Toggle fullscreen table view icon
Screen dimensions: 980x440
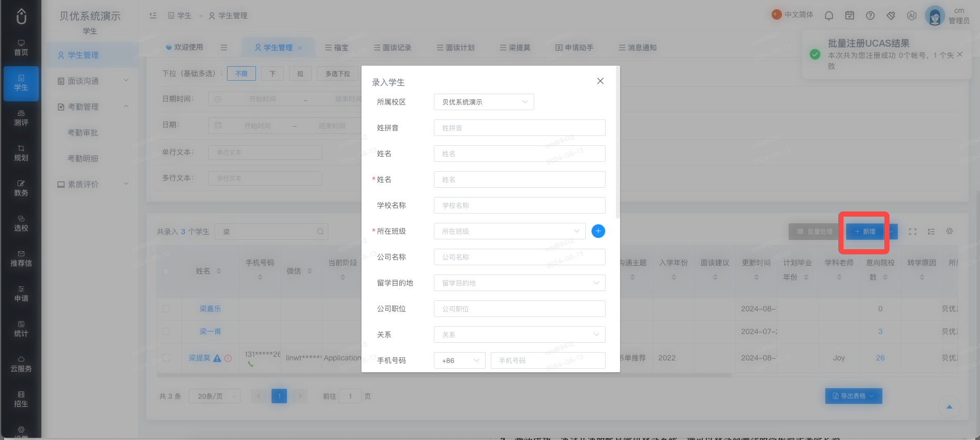913,232
